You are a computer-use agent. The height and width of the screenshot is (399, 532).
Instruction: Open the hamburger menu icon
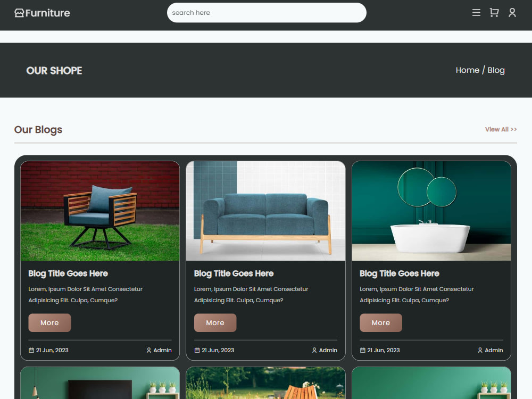tap(476, 13)
